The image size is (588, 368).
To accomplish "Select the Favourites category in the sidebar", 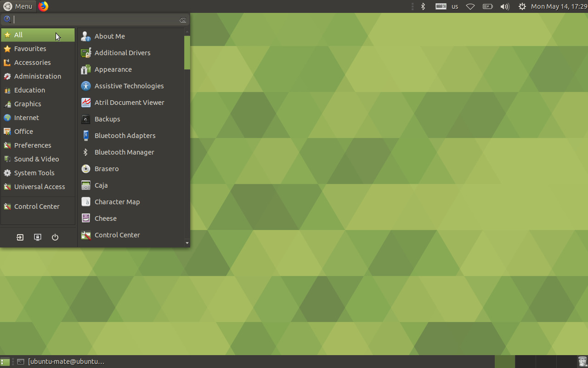I will coord(29,48).
